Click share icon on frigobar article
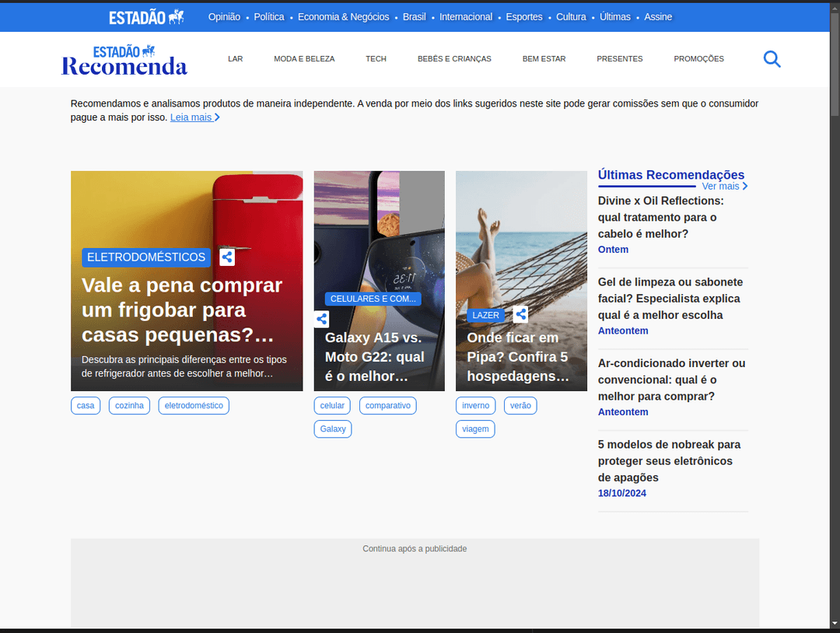 226,257
